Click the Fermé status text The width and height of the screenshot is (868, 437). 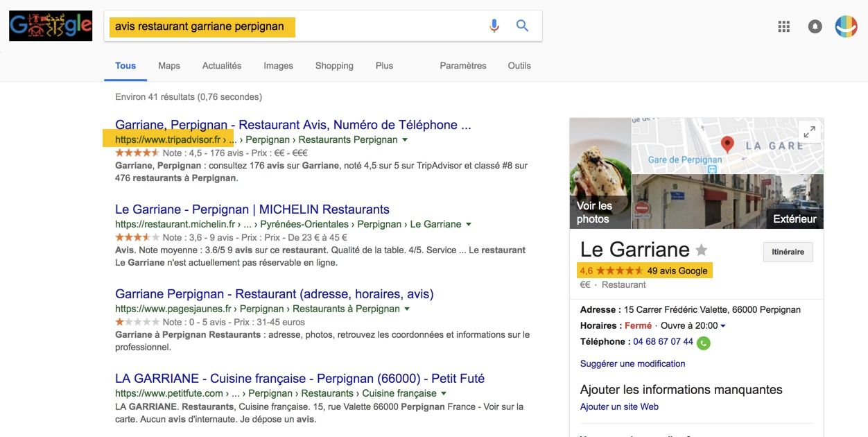(639, 326)
